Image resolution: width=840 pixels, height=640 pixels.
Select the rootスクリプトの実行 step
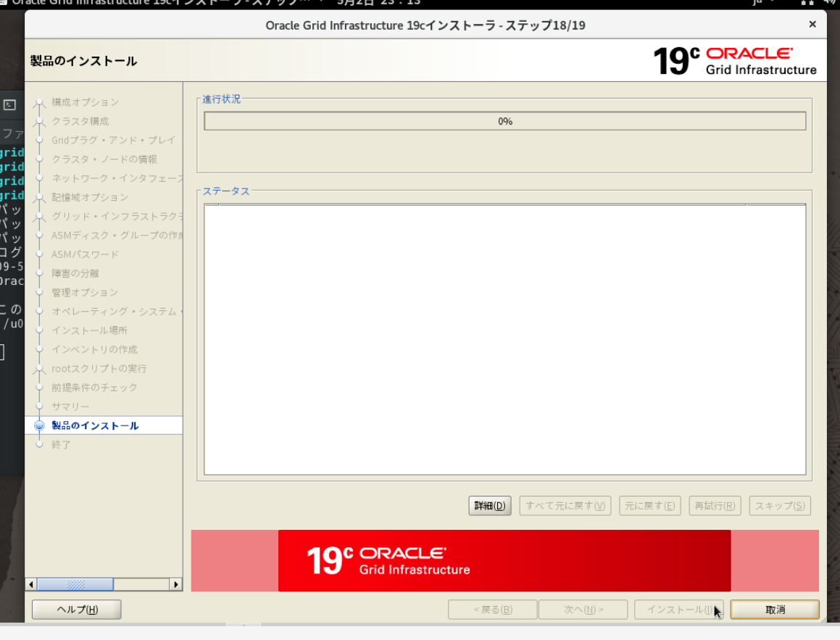99,368
